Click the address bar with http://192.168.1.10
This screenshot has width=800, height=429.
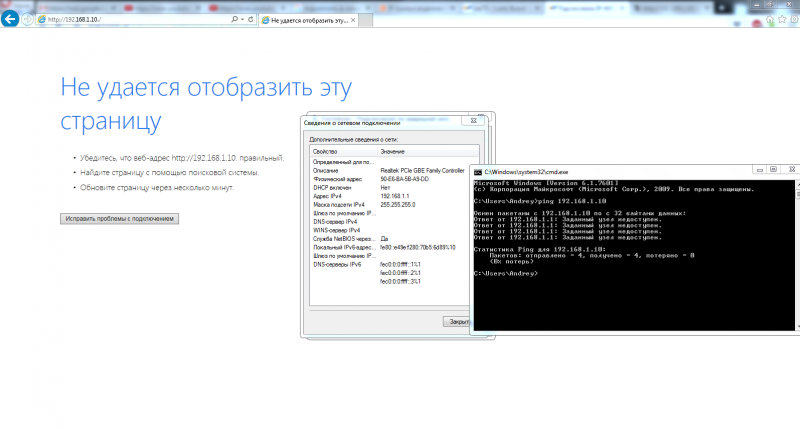click(x=130, y=19)
